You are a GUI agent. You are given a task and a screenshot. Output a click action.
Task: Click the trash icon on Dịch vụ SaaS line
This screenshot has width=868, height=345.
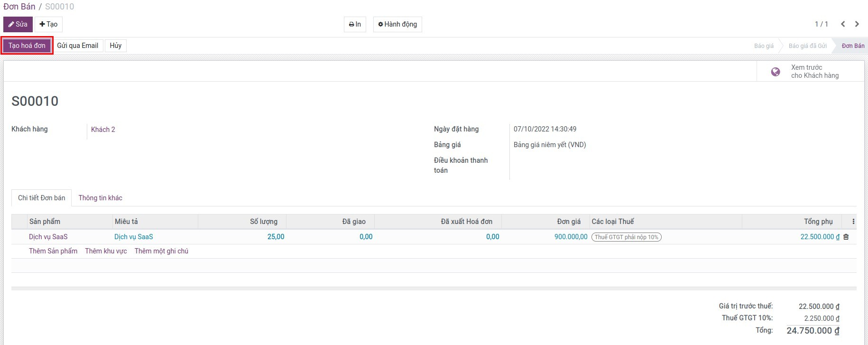[x=846, y=237]
